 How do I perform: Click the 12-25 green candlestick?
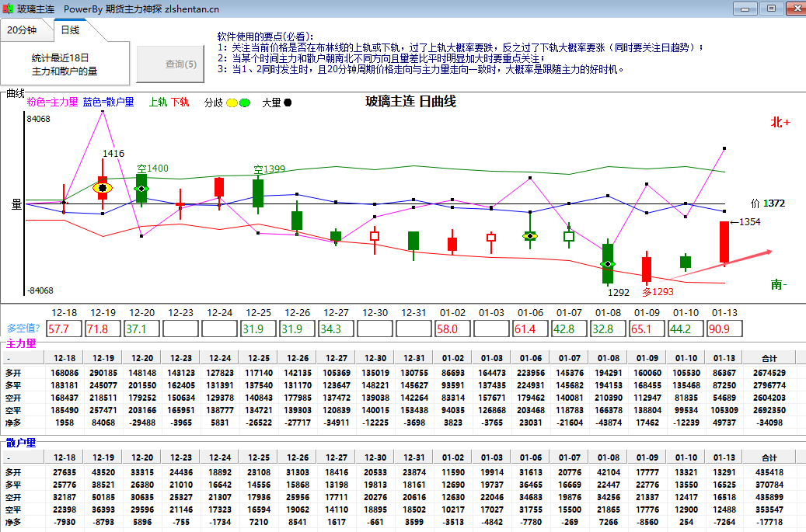pos(258,193)
